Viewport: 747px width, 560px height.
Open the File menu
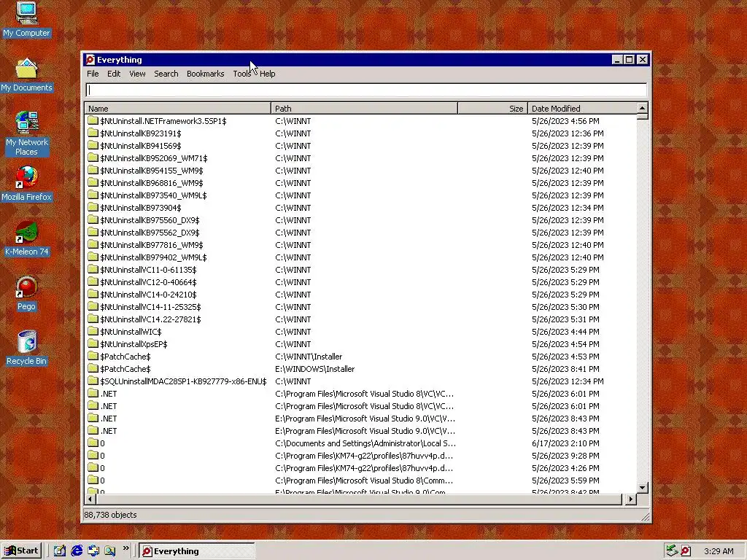[x=93, y=74]
